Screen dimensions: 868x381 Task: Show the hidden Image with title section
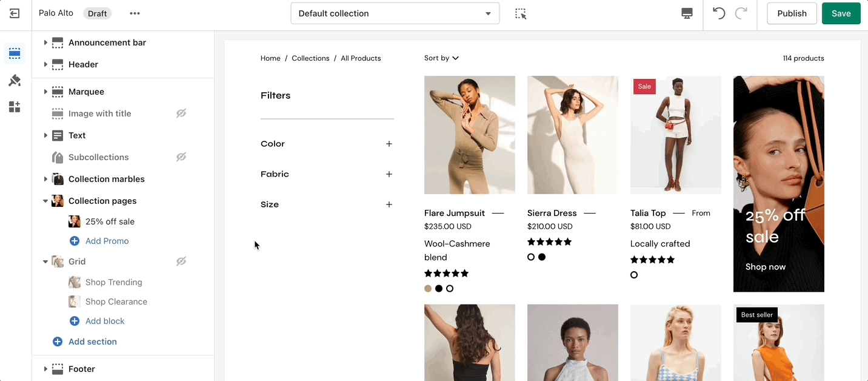[181, 113]
